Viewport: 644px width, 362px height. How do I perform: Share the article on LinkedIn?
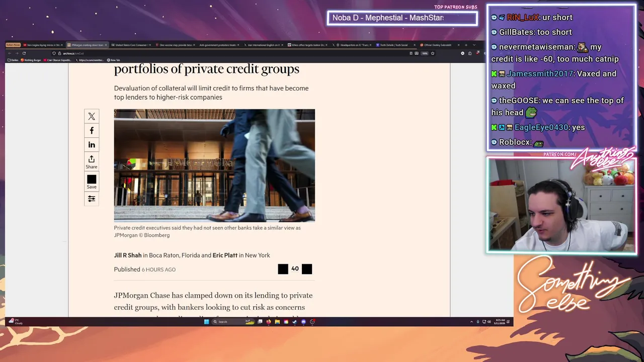click(92, 145)
